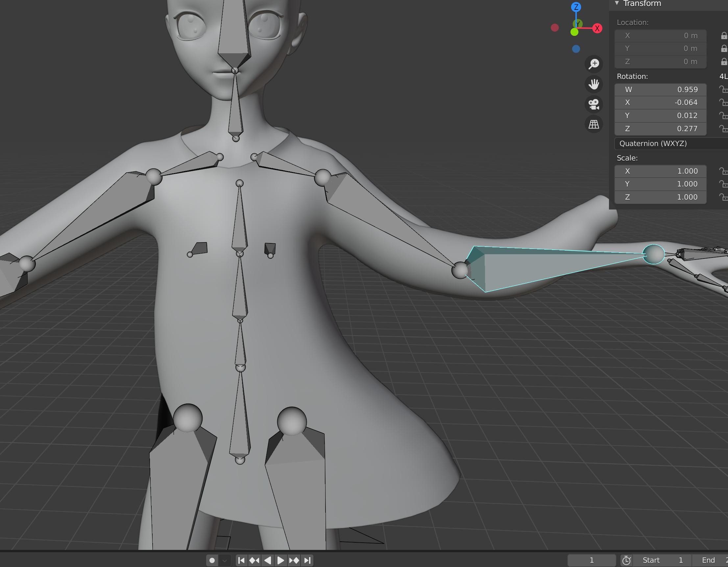Open the Quaternion (WXYZ) rotation mode dropdown
Image resolution: width=728 pixels, height=567 pixels.
pyautogui.click(x=671, y=144)
